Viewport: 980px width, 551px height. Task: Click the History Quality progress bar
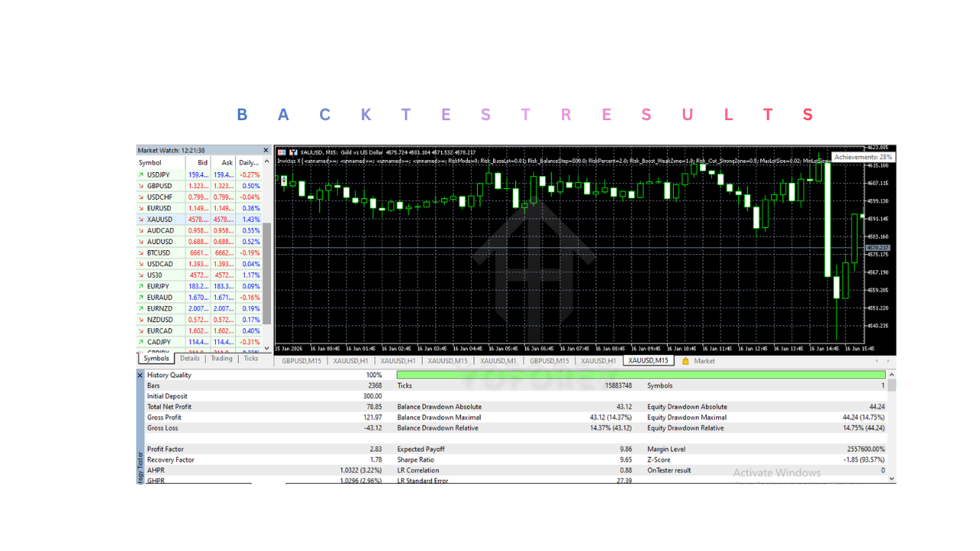click(x=638, y=375)
